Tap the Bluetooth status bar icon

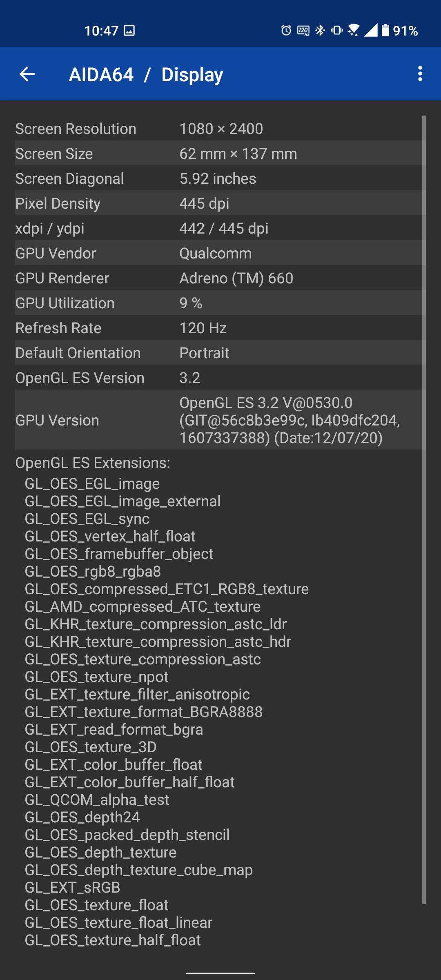coord(320,31)
